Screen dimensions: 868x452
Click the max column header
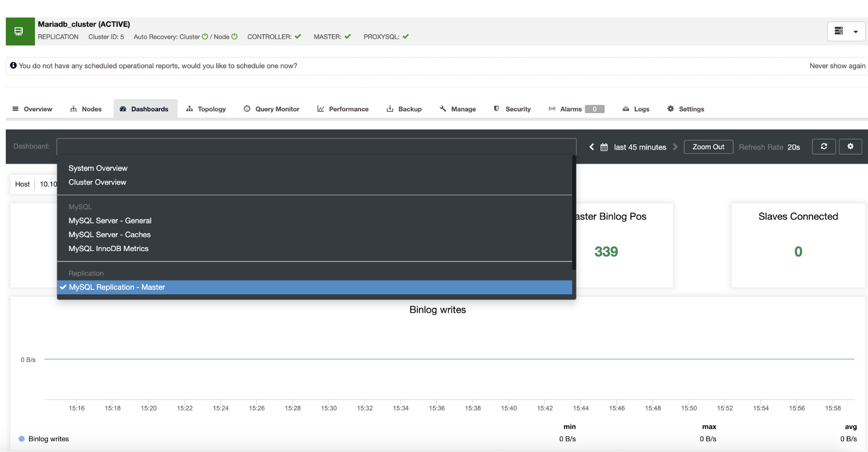coord(709,427)
